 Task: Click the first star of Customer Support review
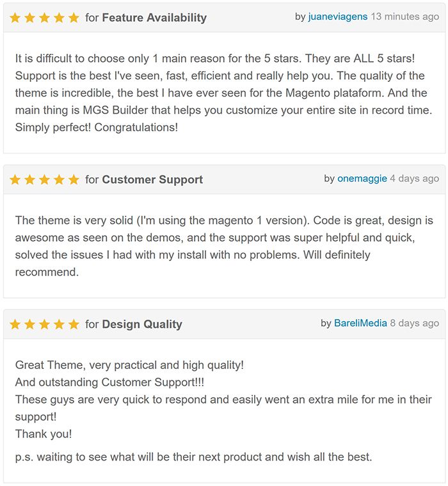pyautogui.click(x=15, y=180)
